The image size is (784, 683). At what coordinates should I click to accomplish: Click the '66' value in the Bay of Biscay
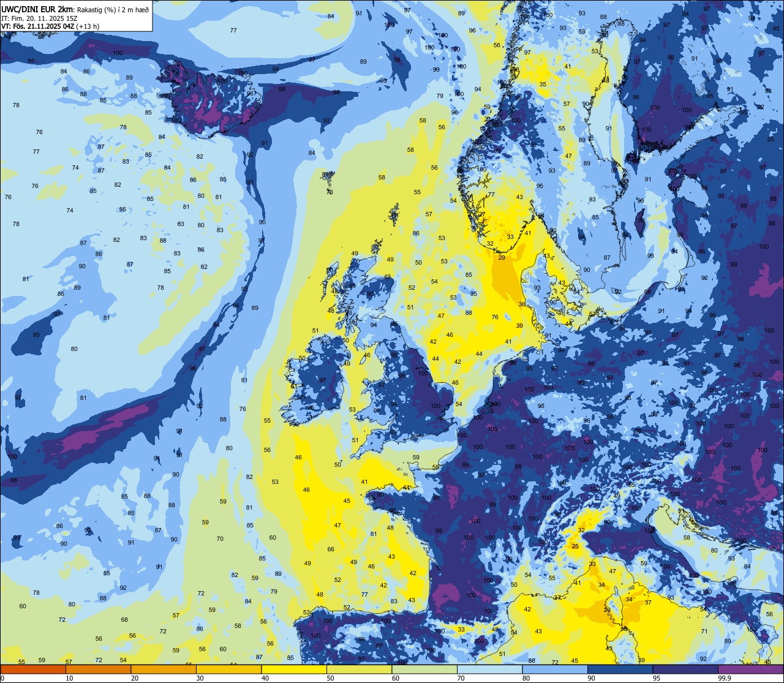click(331, 549)
